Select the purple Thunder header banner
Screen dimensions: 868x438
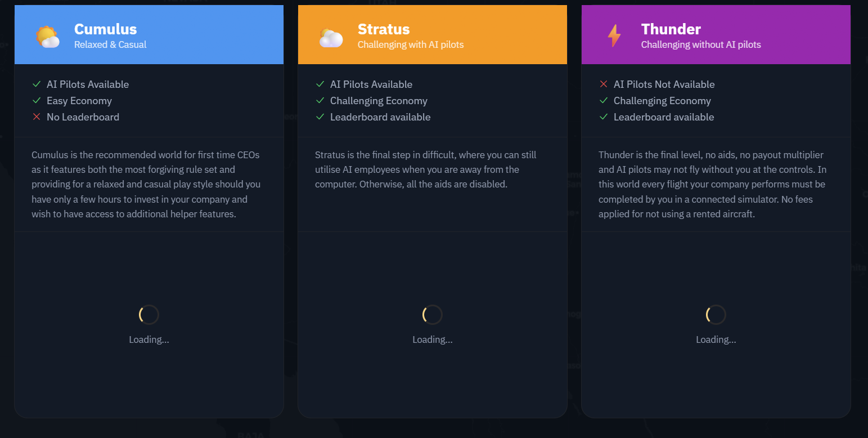(x=716, y=35)
